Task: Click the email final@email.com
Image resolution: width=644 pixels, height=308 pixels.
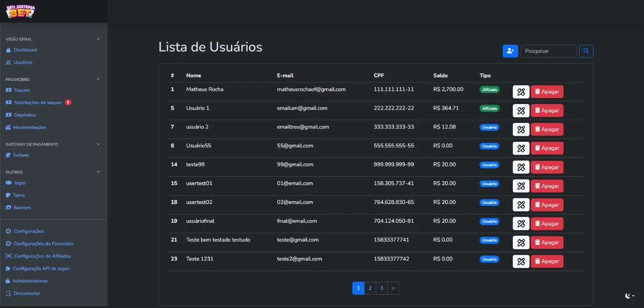Action: point(297,221)
